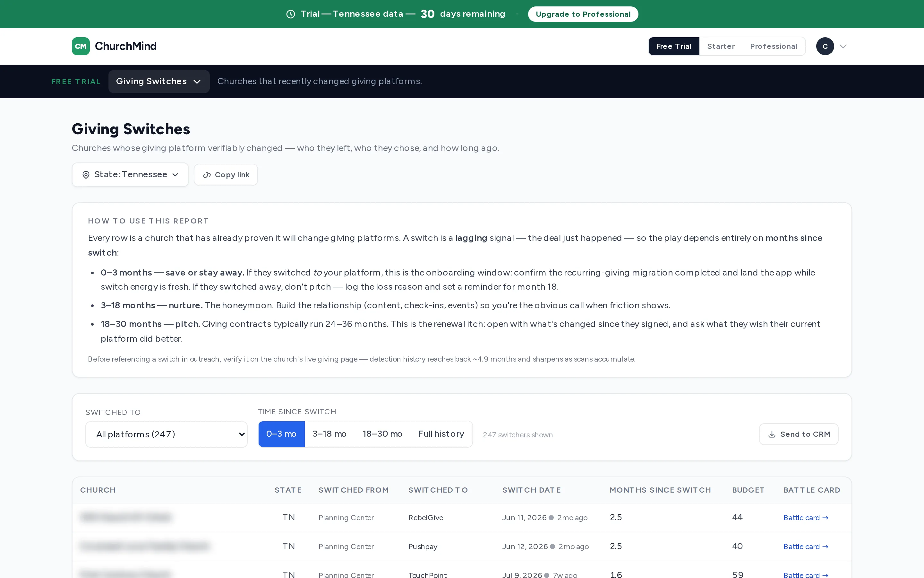
Task: Select the Free Trial plan tab
Action: pyautogui.click(x=673, y=46)
